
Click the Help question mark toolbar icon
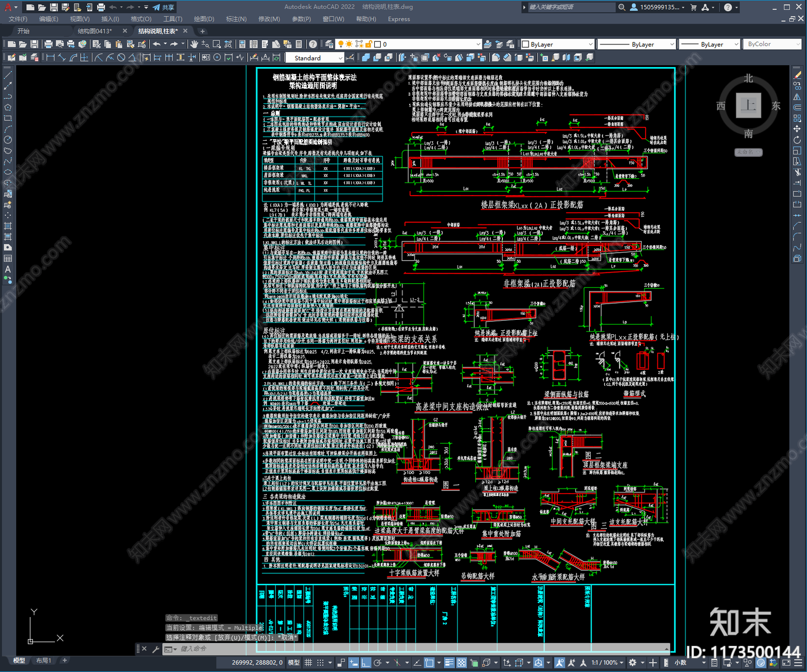click(x=313, y=44)
